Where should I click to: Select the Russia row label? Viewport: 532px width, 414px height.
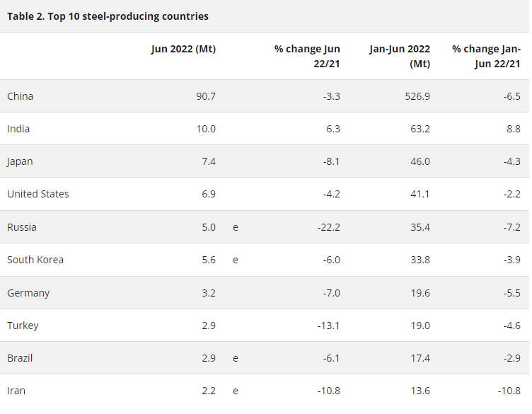coord(22,227)
